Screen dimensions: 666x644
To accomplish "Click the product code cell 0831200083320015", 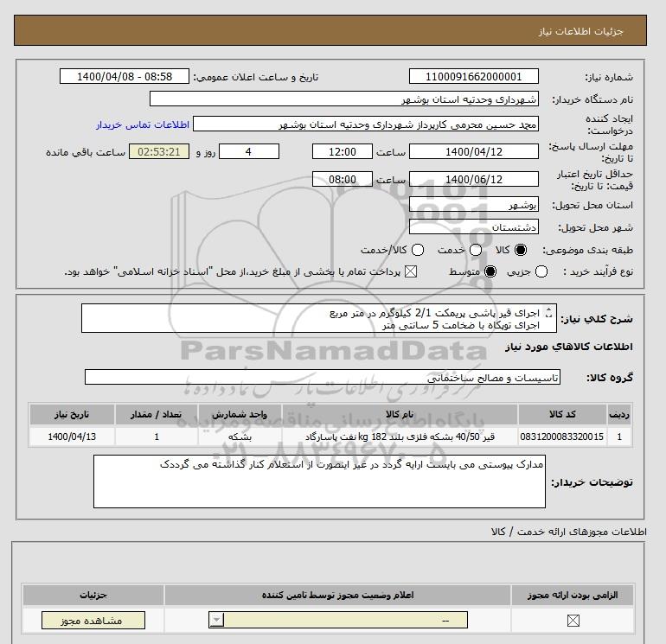I will click(562, 437).
